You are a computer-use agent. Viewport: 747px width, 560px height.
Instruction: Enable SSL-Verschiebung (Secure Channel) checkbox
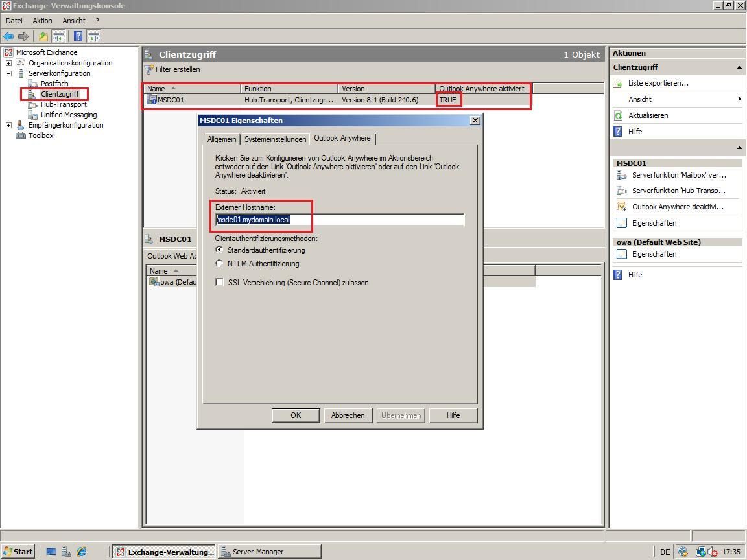[x=220, y=283]
